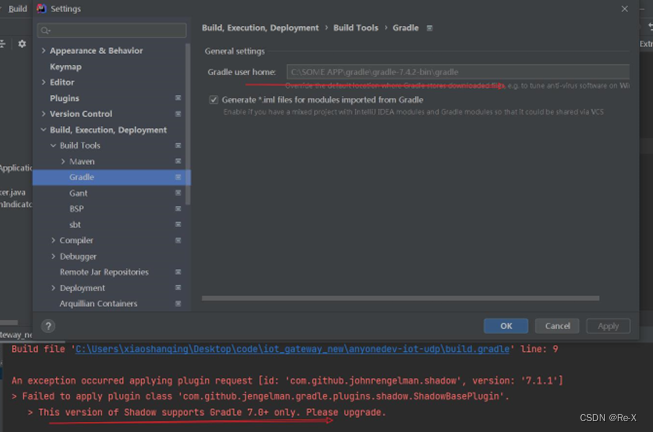Image resolution: width=653 pixels, height=432 pixels.
Task: Click project-level icon next to sbt
Action: click(x=178, y=225)
